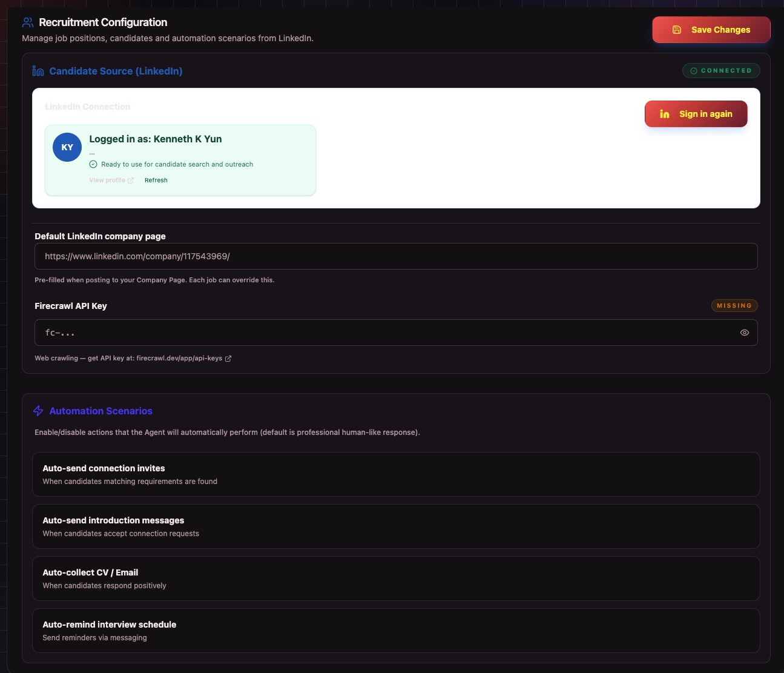Open firecrawl.dev/app/api-keys link
Image resolution: width=784 pixels, height=673 pixels.
point(179,359)
